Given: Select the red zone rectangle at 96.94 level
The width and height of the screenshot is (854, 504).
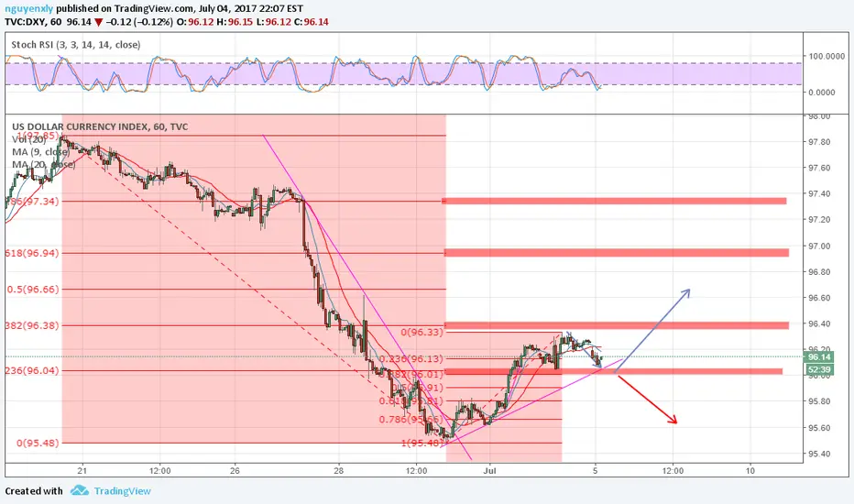Looking at the screenshot, I should pos(617,253).
